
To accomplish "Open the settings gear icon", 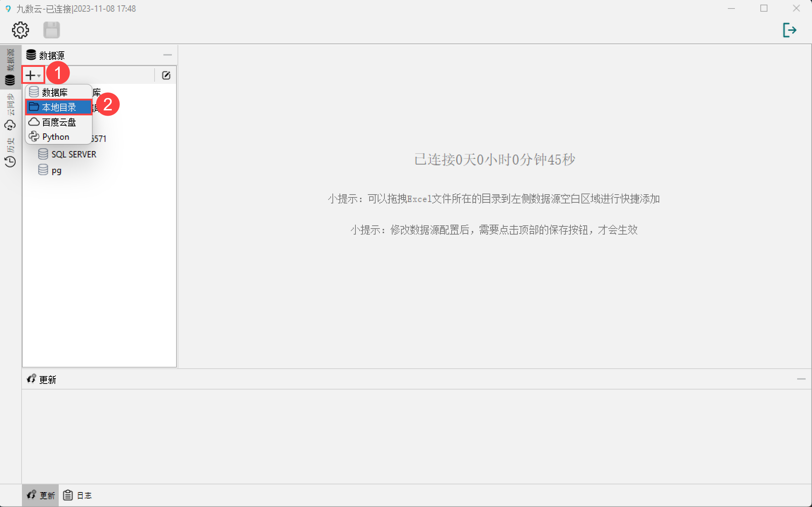I will 21,30.
